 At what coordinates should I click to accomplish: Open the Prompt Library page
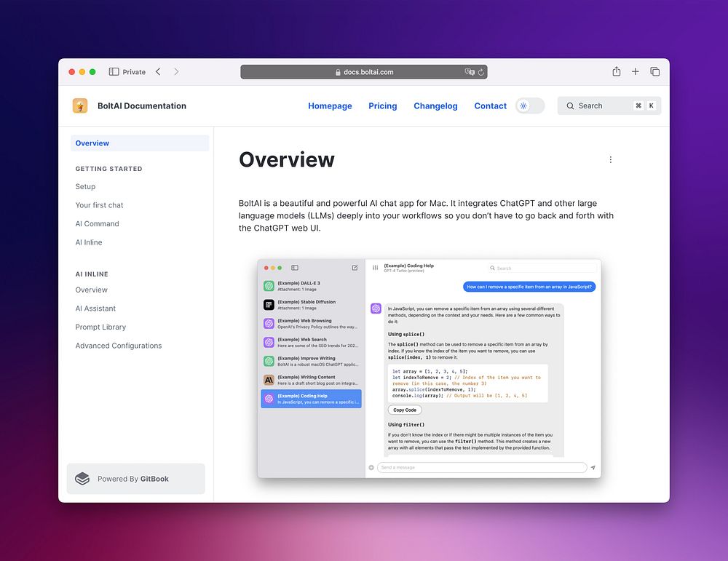pyautogui.click(x=100, y=327)
